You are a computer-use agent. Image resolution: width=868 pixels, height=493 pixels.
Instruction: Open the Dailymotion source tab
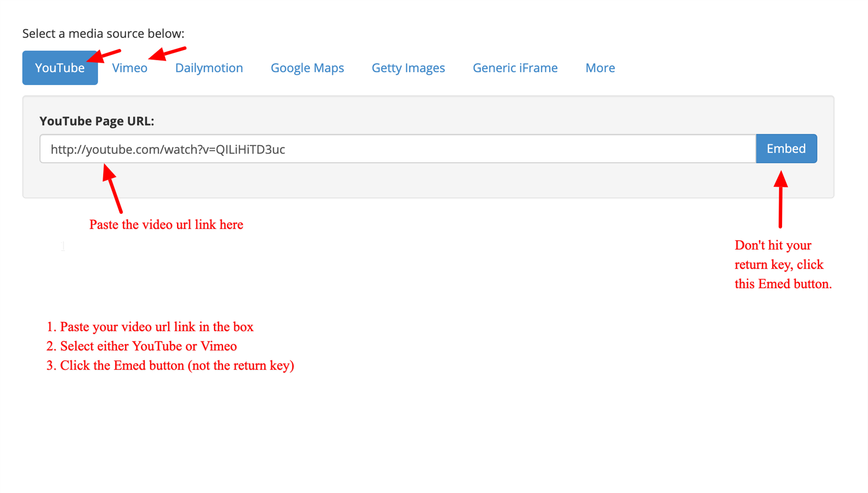209,68
